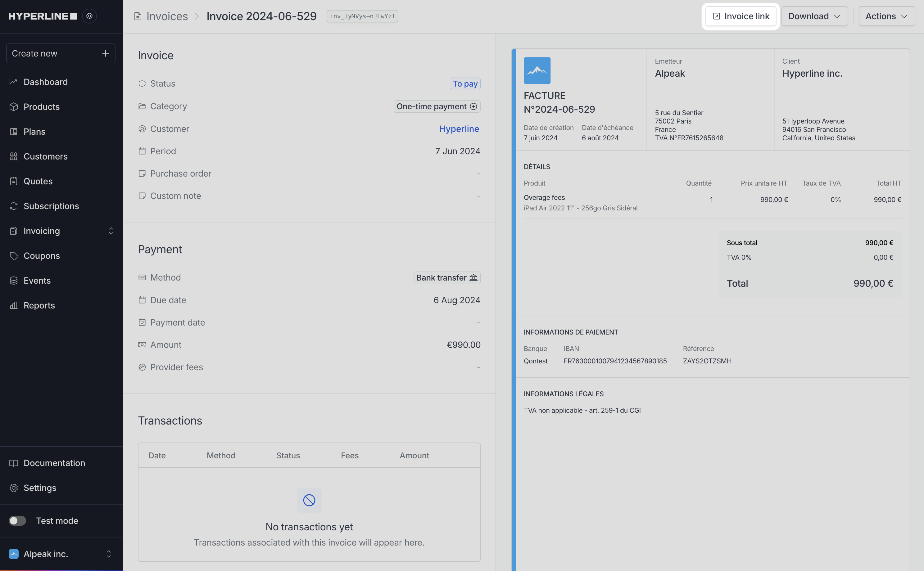
Task: Click the plus circle icon in category badge
Action: tap(473, 106)
